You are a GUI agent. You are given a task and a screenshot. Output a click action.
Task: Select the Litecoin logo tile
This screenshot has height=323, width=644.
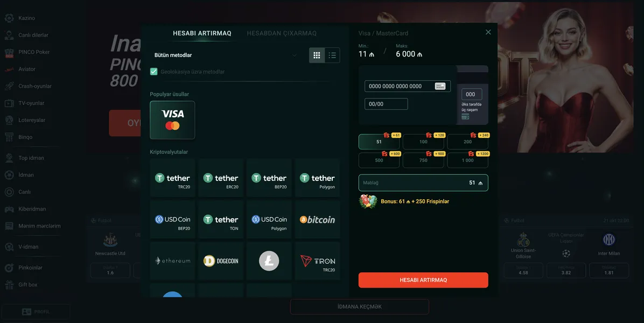coord(269,261)
